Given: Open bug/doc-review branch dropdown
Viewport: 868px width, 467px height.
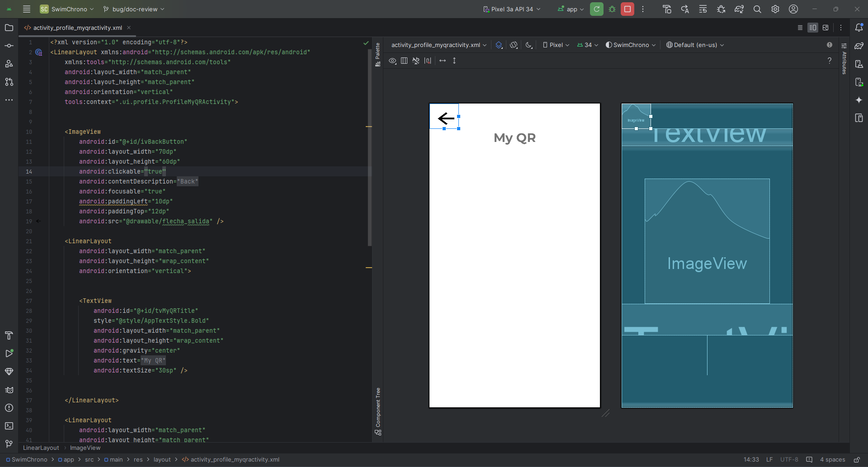Looking at the screenshot, I should click(x=134, y=9).
